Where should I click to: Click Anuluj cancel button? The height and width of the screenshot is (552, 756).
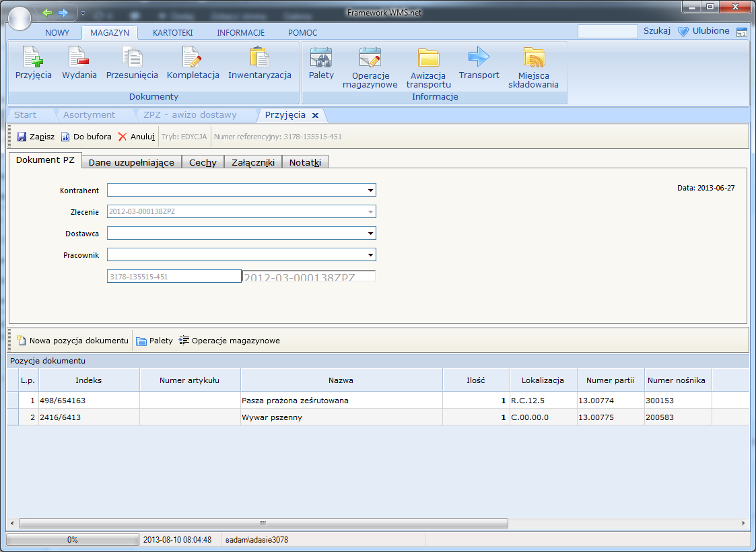click(x=137, y=137)
